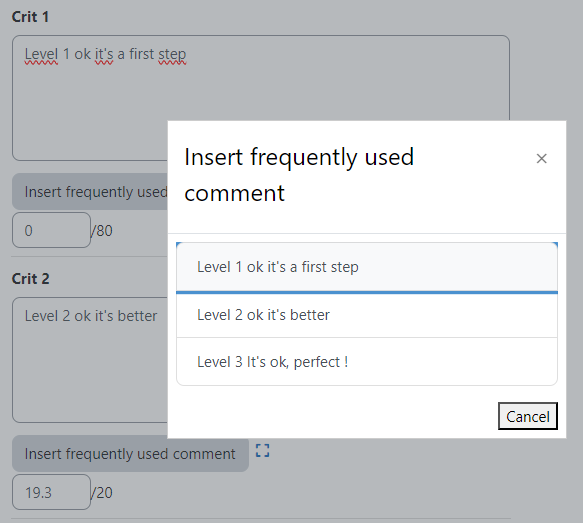This screenshot has height=523, width=583.
Task: Click the '/80' maximum score label
Action: pyautogui.click(x=102, y=231)
